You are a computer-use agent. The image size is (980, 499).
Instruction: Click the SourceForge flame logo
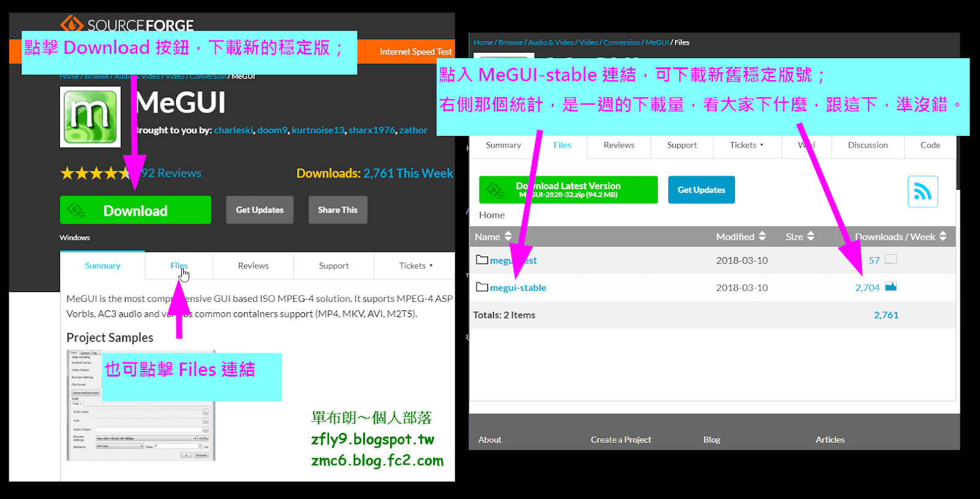click(x=72, y=23)
